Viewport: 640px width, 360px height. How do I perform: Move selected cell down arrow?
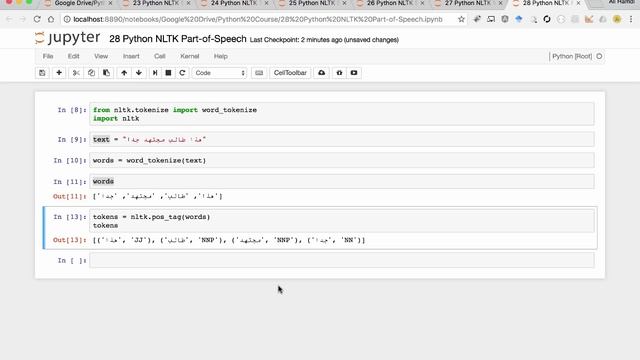pyautogui.click(x=139, y=73)
